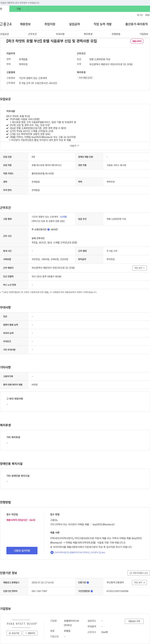Click 부산 2호선 동백 3번출구 800M text
This screenshot has height=644, width=150.
(46, 277)
